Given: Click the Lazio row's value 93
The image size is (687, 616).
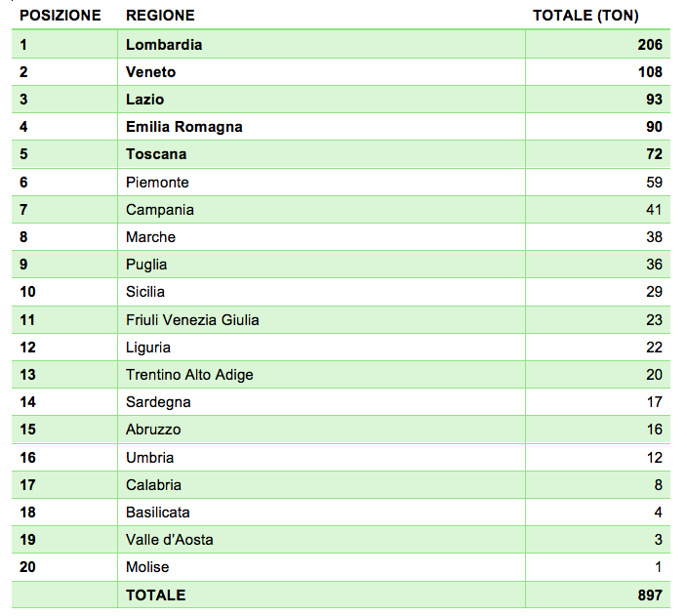Looking at the screenshot, I should [653, 100].
